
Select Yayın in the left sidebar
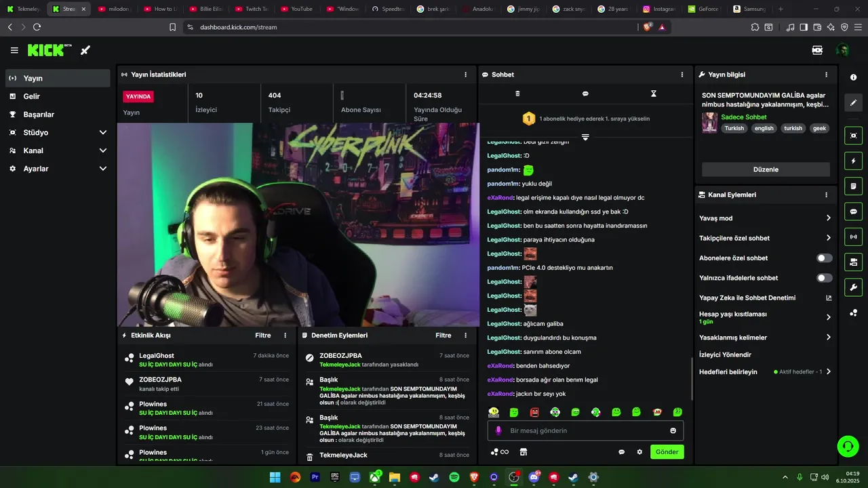pos(58,78)
